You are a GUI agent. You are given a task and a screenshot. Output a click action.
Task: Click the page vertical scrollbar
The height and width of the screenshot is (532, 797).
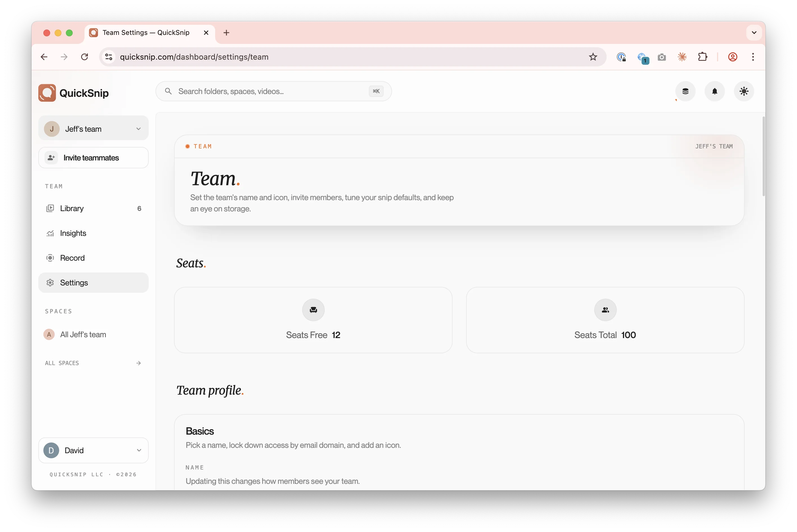(x=763, y=157)
